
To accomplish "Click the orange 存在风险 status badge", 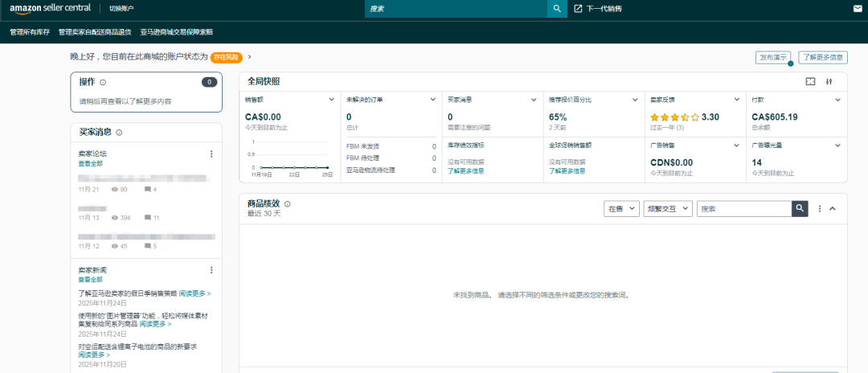I will (227, 57).
